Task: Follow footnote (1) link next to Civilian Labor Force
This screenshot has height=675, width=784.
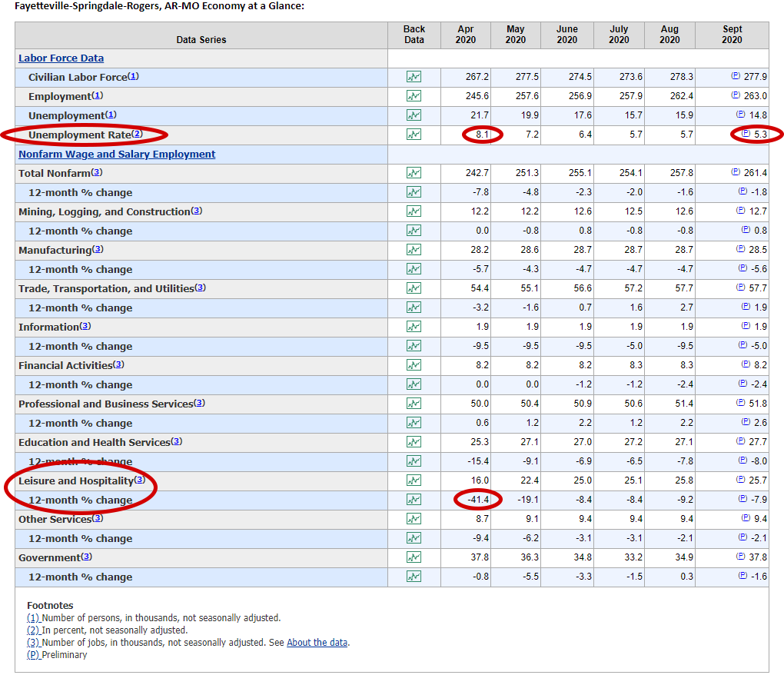Action: pos(133,77)
